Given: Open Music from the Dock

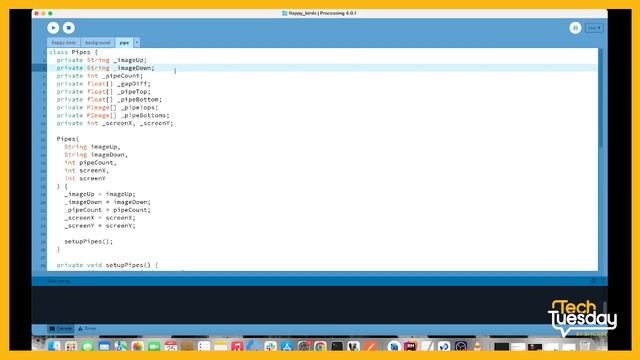Looking at the screenshot, I should tap(237, 346).
